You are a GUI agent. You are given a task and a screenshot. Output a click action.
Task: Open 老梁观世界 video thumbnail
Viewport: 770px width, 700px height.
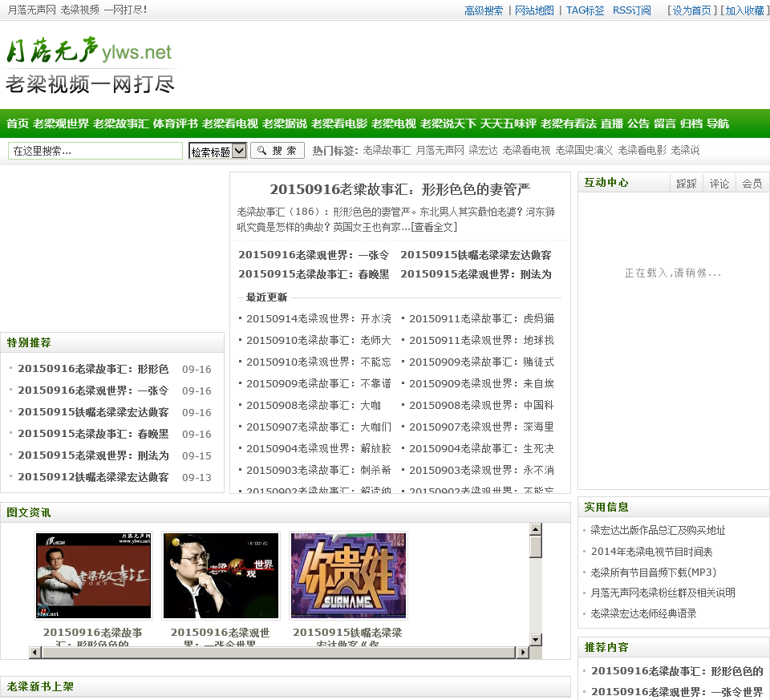[x=221, y=576]
